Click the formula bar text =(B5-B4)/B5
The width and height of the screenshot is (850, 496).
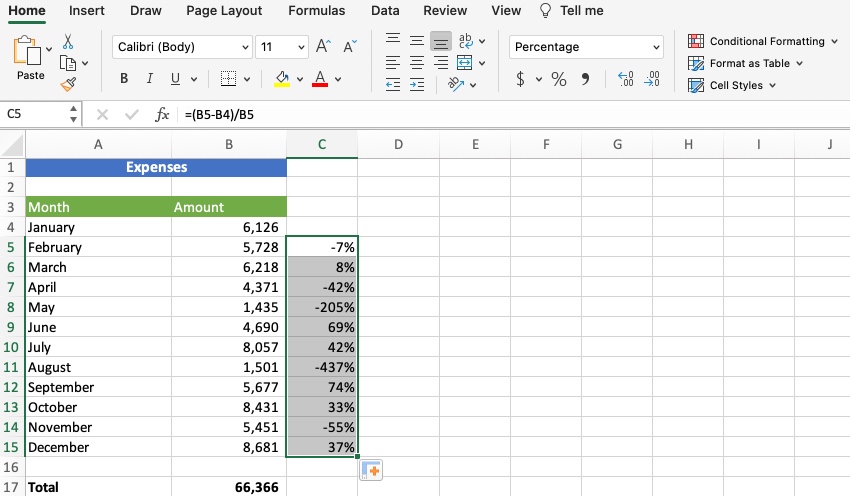(x=219, y=115)
